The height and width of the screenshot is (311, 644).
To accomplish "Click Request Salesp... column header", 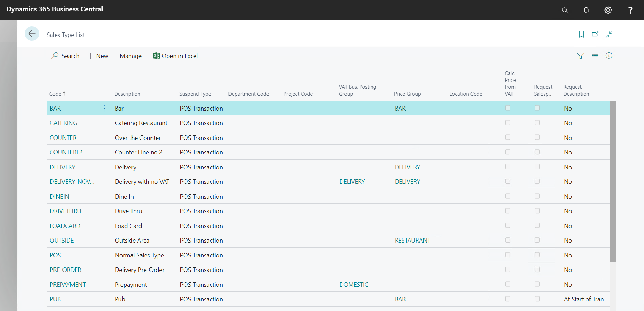I will 543,91.
